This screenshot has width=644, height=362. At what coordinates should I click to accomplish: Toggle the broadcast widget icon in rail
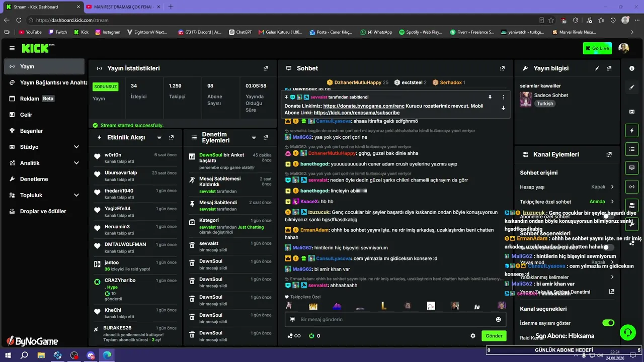(x=632, y=187)
